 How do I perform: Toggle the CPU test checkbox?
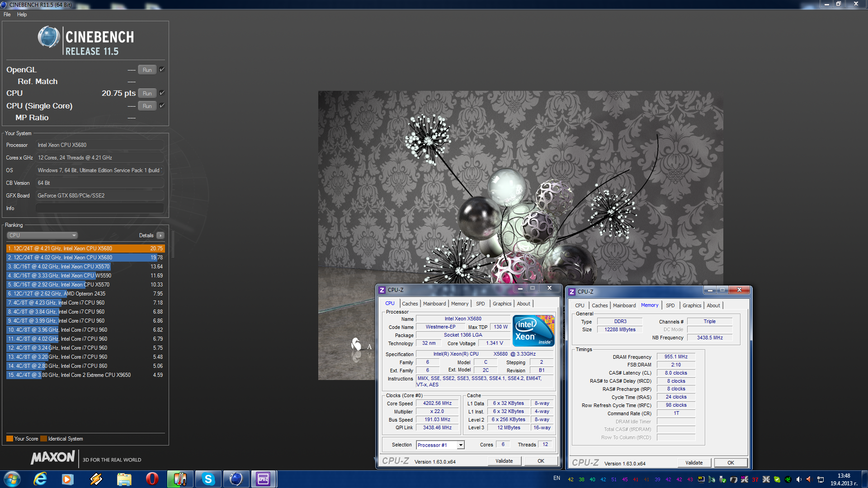162,93
